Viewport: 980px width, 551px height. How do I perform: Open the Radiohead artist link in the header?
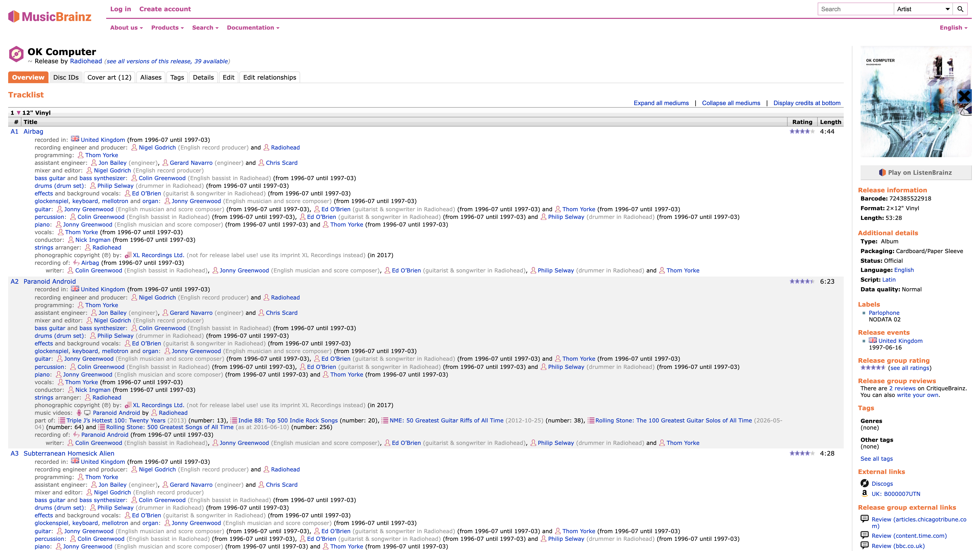pos(85,61)
